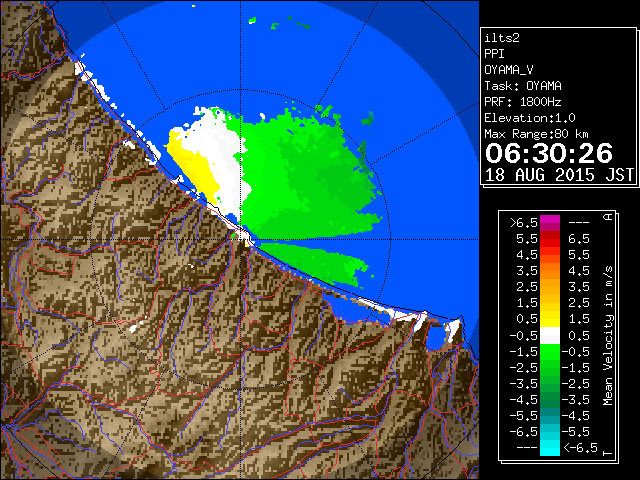Screen dimensions: 640x480
Task: Pick the red swatch in velocity scale
Action: click(550, 242)
